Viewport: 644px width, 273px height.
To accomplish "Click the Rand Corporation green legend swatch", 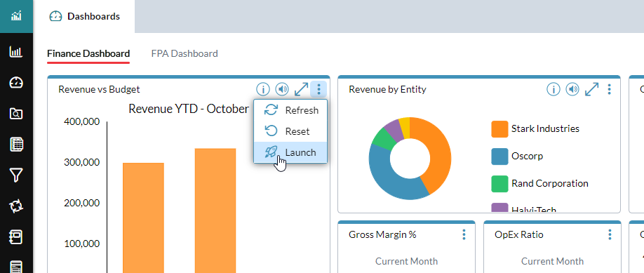I will [x=500, y=183].
